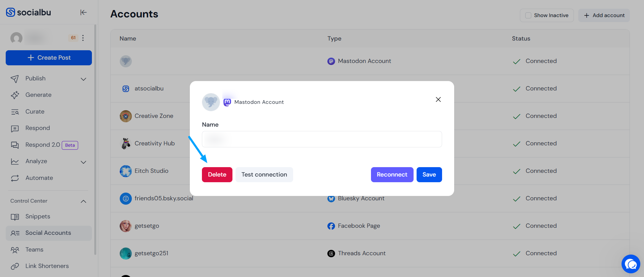Click the Reconnect button
Viewport: 644px width, 277px height.
pyautogui.click(x=392, y=175)
